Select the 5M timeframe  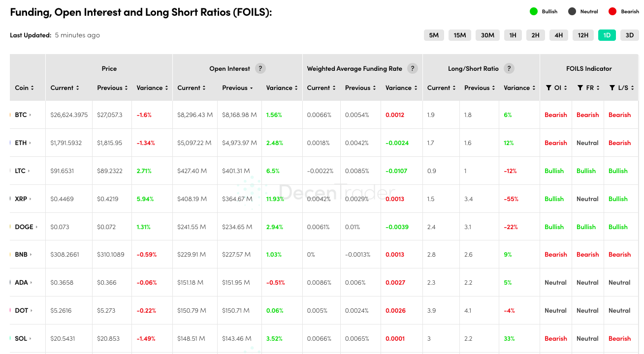click(x=434, y=35)
